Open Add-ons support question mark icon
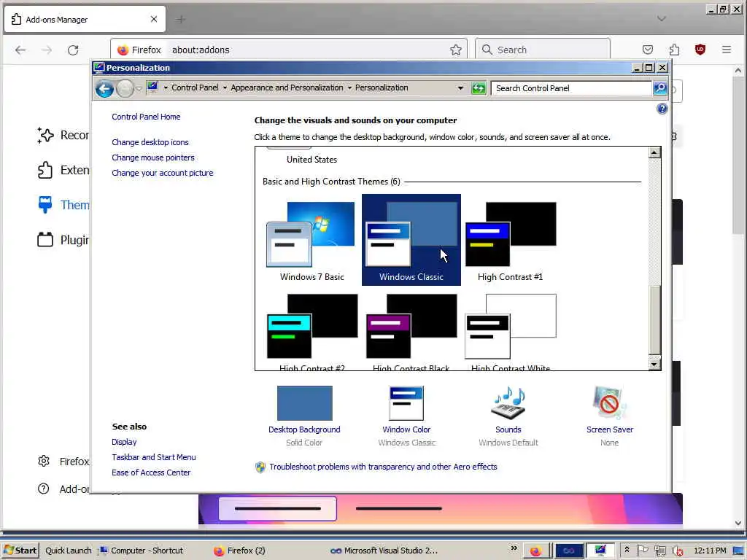 coord(43,489)
